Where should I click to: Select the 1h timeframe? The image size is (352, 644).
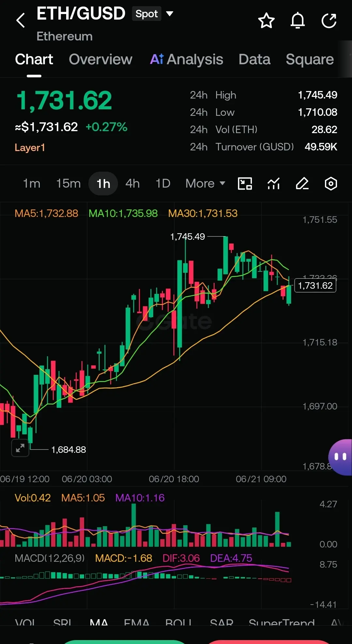103,184
